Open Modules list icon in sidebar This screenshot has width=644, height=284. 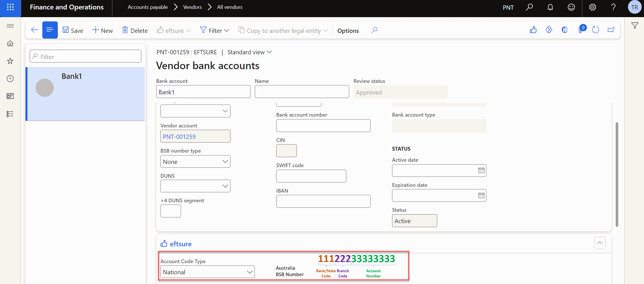click(x=10, y=114)
